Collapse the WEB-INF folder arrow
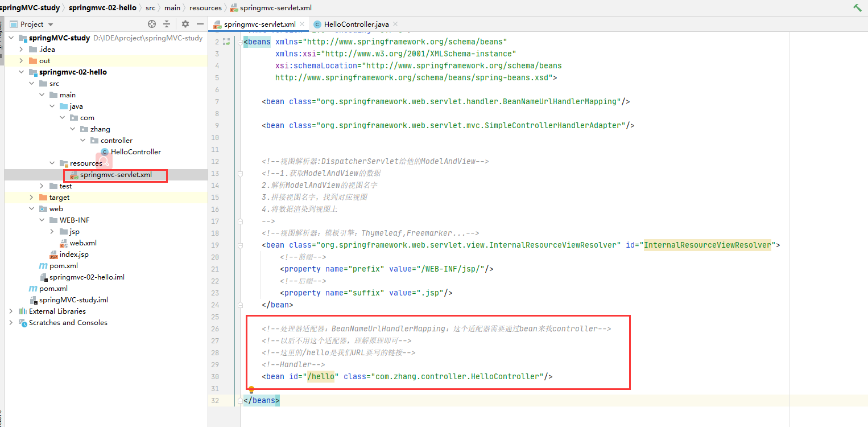868x427 pixels. pos(42,220)
